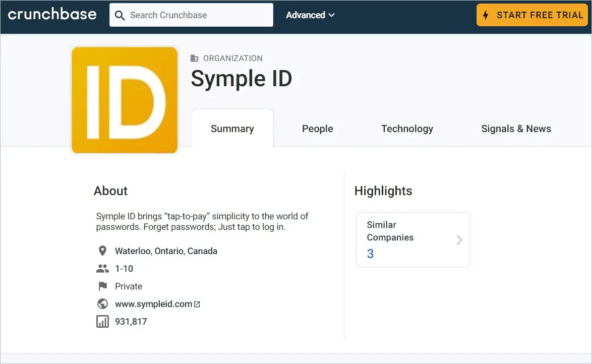Click the company type flag icon
This screenshot has height=364, width=592.
pos(102,286)
